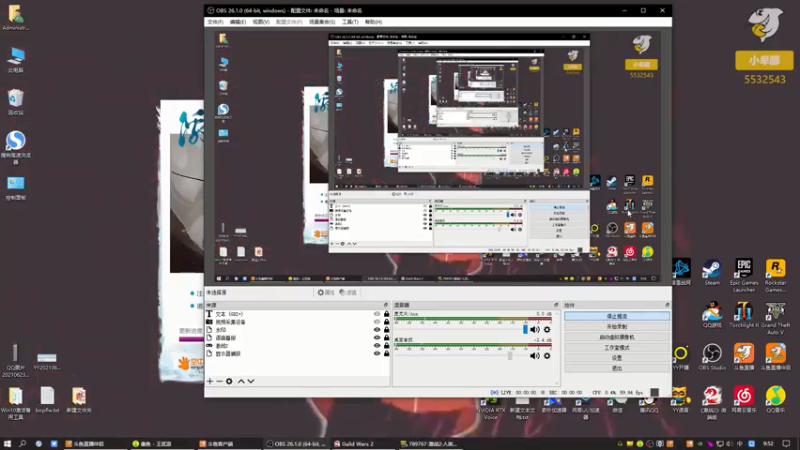Click the 停止推流 stop streaming button

617,316
